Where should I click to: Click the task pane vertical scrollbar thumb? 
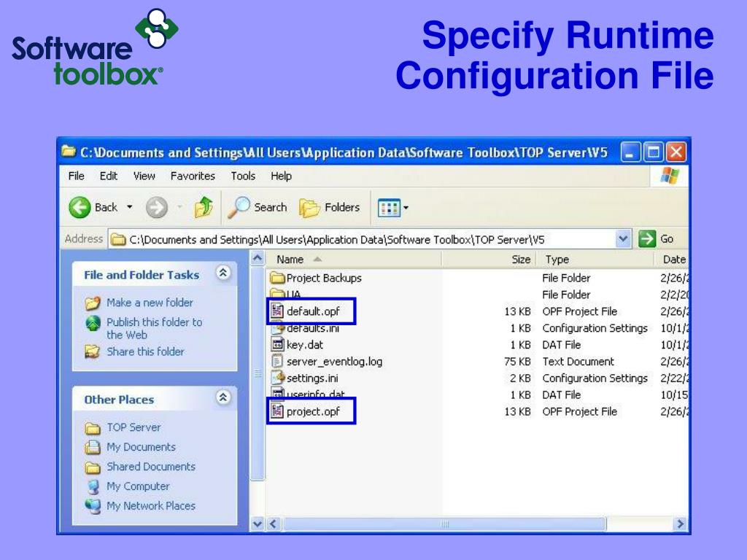(x=258, y=374)
